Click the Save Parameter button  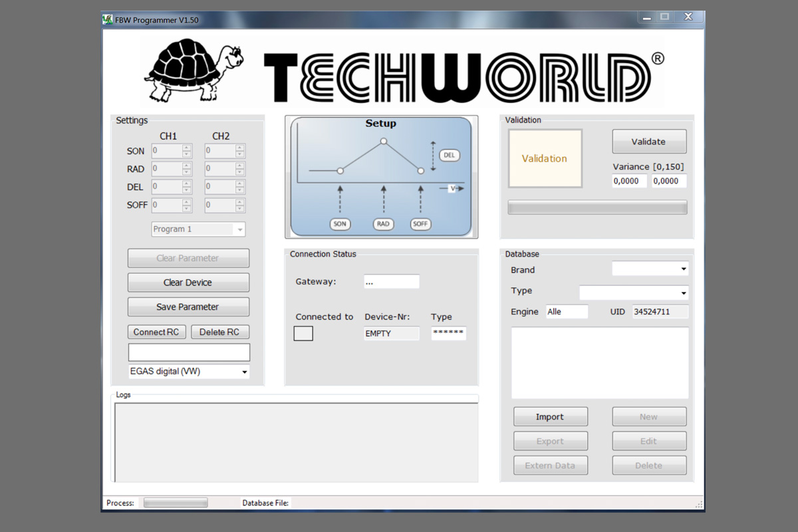(188, 307)
